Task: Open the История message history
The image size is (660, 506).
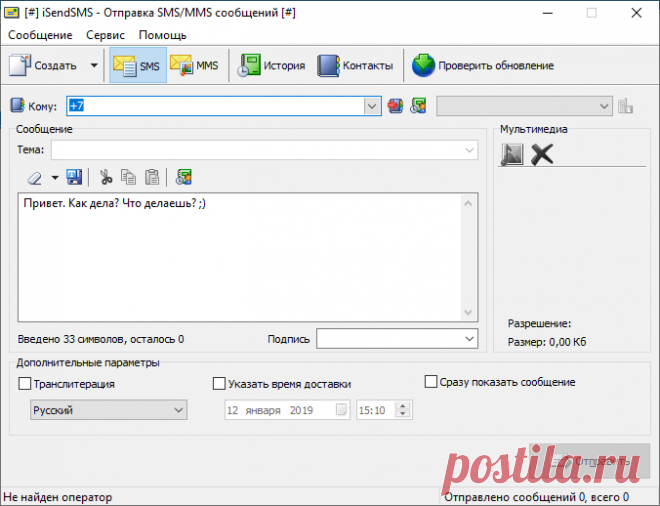Action: pos(271,65)
